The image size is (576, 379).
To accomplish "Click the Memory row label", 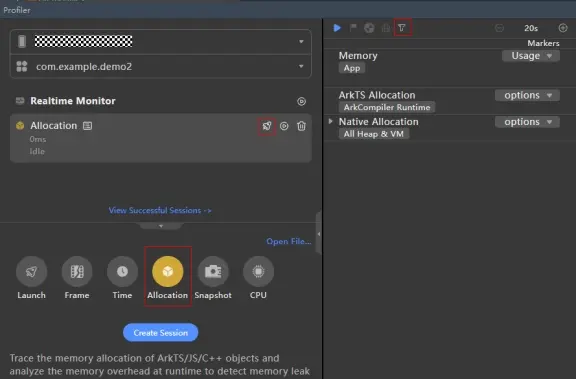I will click(358, 56).
